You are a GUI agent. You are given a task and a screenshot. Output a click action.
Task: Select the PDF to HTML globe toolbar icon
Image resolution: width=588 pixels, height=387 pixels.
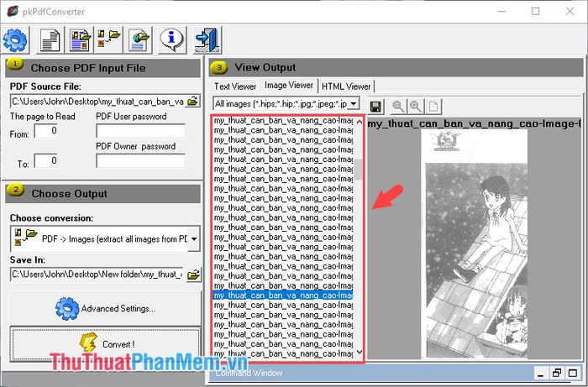tap(139, 39)
